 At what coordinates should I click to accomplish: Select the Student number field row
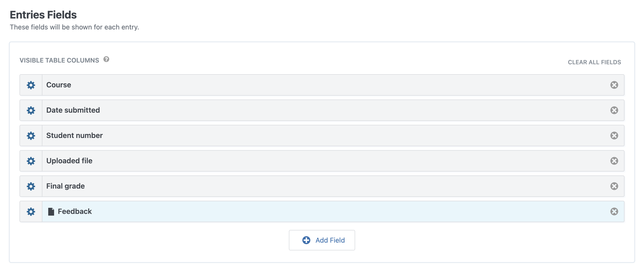click(322, 136)
